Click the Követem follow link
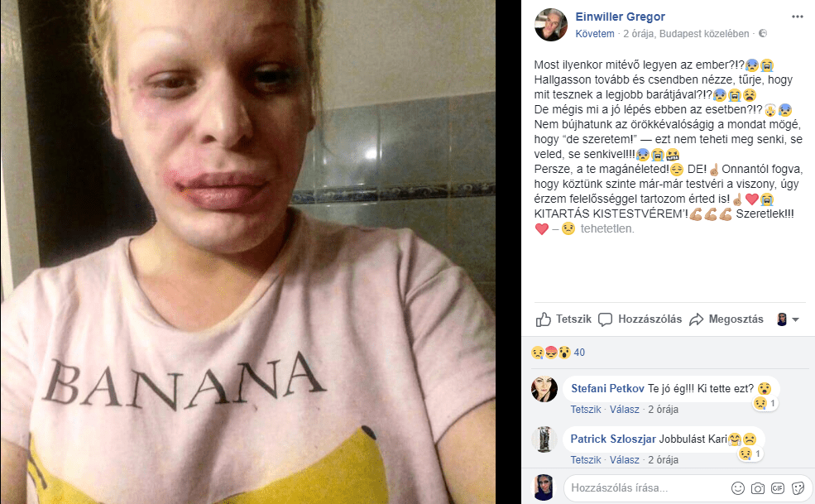 click(x=595, y=34)
